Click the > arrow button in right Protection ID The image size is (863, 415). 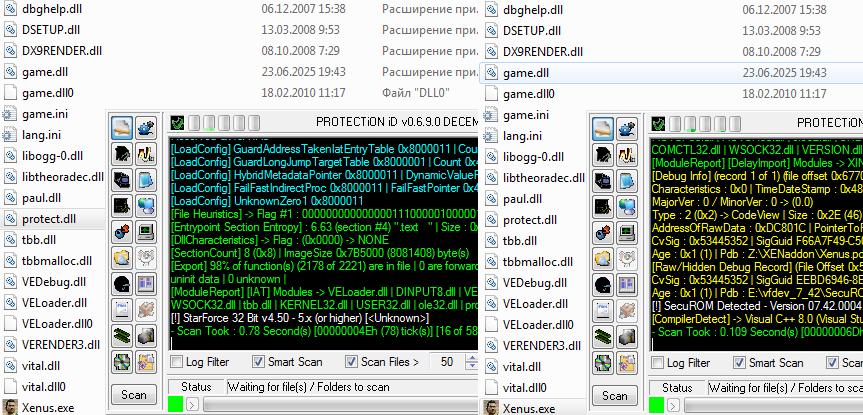click(x=674, y=406)
